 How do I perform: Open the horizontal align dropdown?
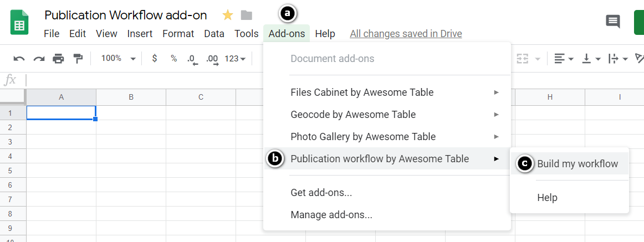pos(564,59)
